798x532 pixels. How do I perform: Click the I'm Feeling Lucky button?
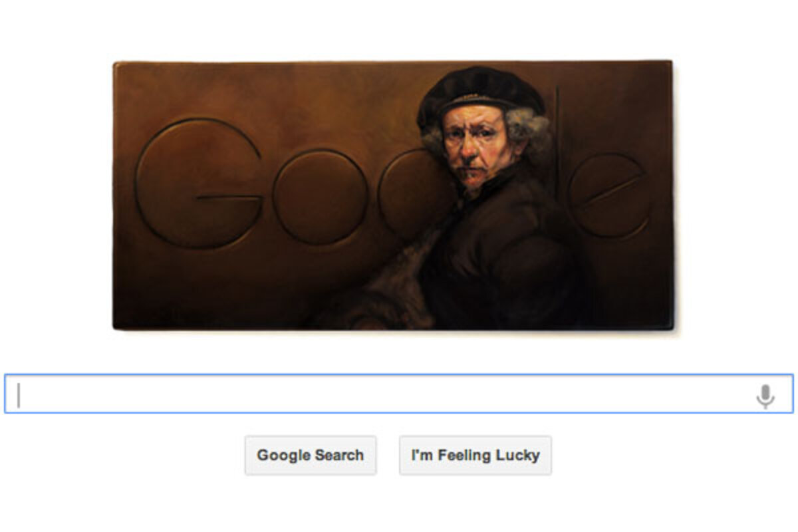tap(475, 456)
